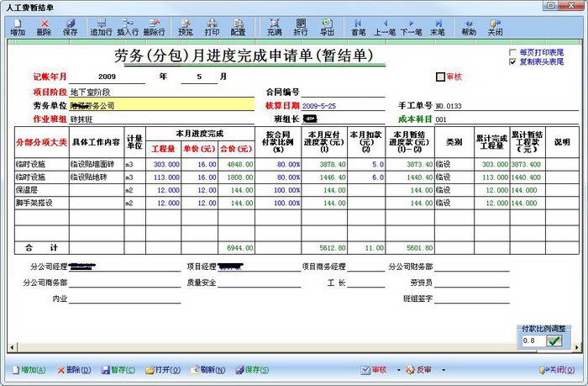Click the empty 合同编号 field
This screenshot has width=588, height=386.
coord(343,92)
